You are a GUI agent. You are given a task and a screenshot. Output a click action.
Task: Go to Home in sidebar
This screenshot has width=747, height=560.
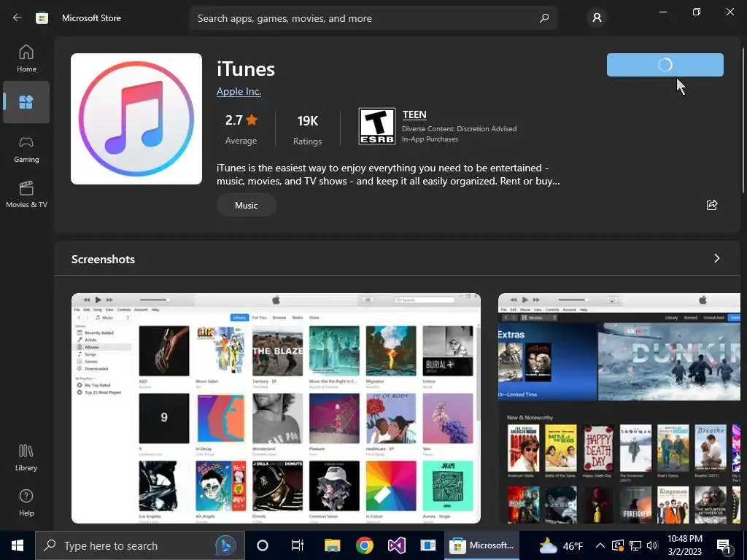click(26, 58)
